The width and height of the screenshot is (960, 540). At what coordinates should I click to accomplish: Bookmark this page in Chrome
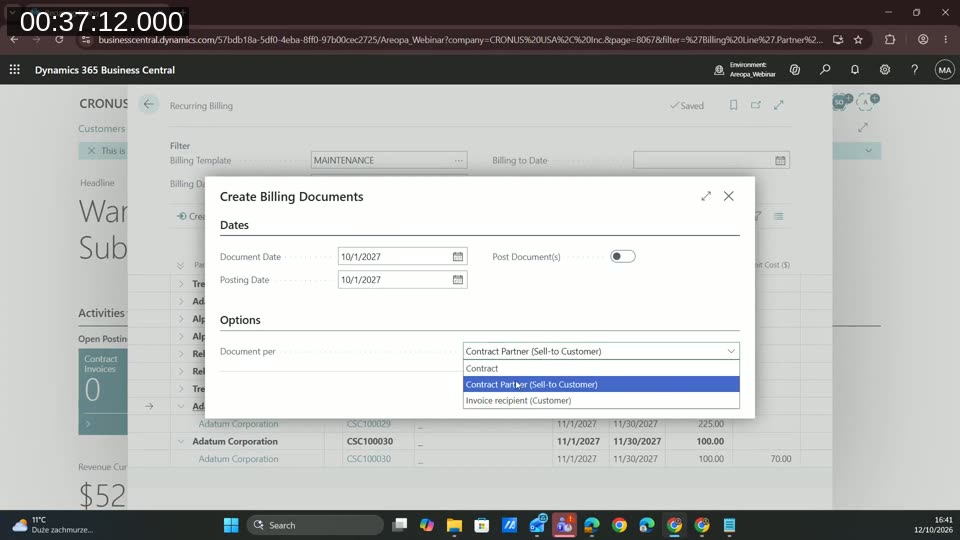click(x=858, y=40)
